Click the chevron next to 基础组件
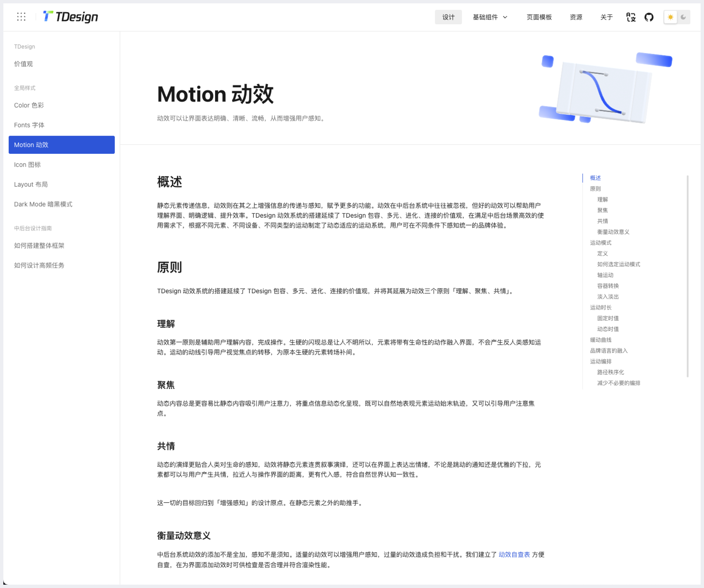The height and width of the screenshot is (588, 704). [505, 17]
